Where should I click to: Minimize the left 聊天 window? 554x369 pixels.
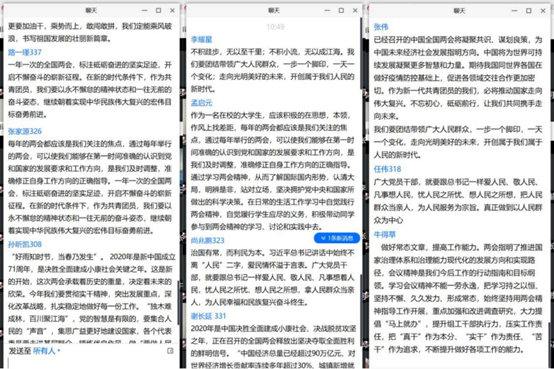[145, 11]
